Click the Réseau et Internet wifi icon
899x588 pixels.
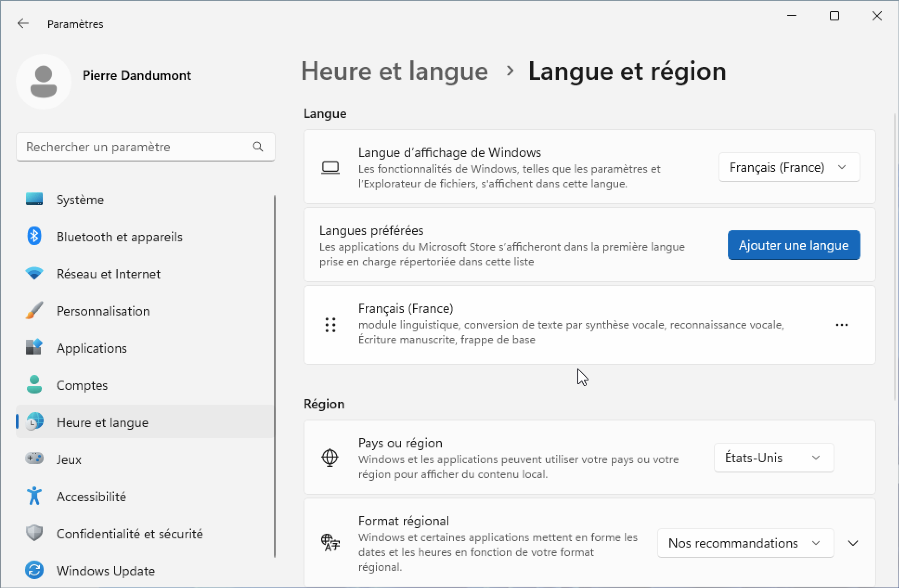34,273
